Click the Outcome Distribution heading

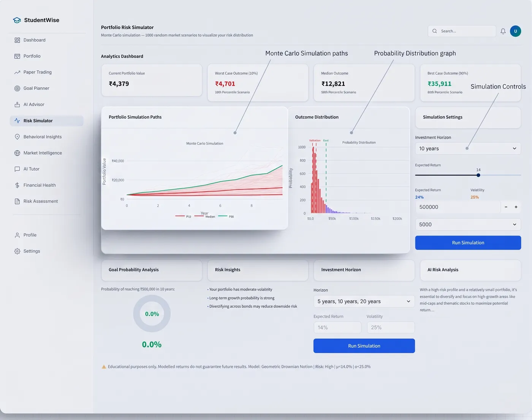tap(317, 117)
